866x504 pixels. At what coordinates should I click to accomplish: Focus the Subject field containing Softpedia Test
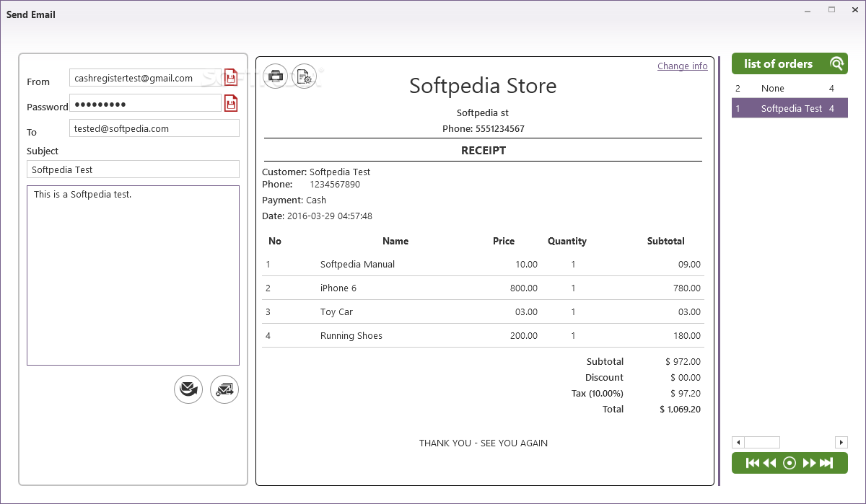[x=133, y=169]
